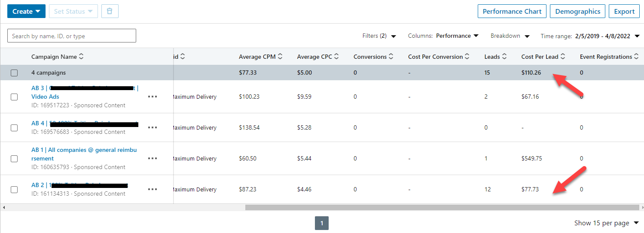This screenshot has height=233, width=644.
Task: Click horizontal scrollbar left arrow
Action: point(3,207)
